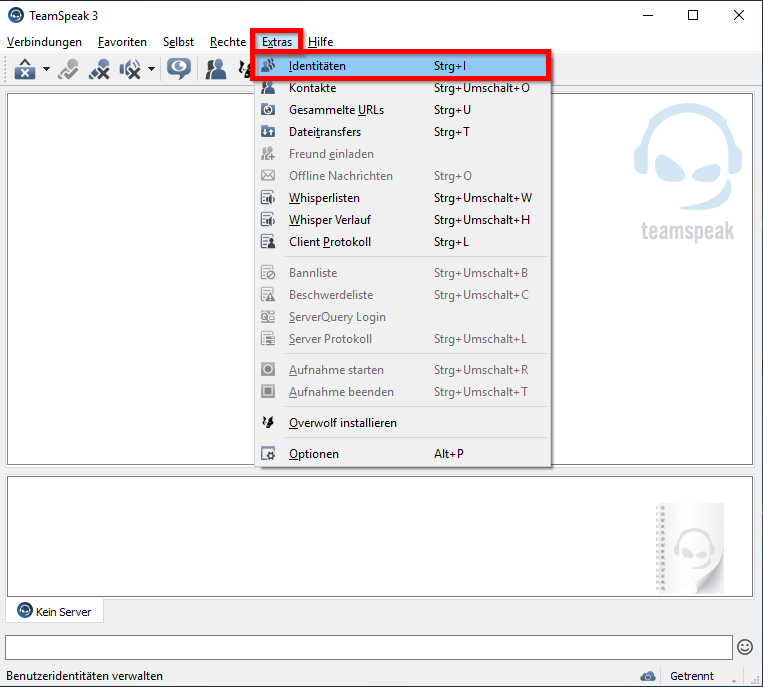Open the Rechte menu
The height and width of the screenshot is (687, 763).
(228, 42)
